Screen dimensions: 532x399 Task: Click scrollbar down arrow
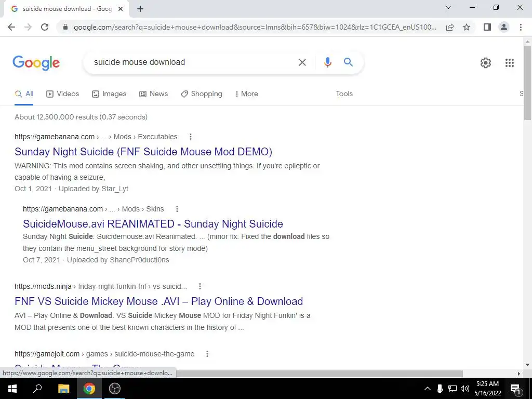[x=527, y=365]
